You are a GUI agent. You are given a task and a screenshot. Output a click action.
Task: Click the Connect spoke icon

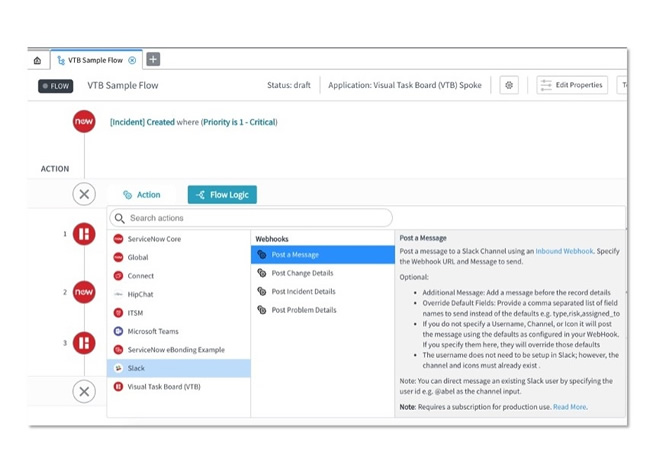tap(118, 276)
